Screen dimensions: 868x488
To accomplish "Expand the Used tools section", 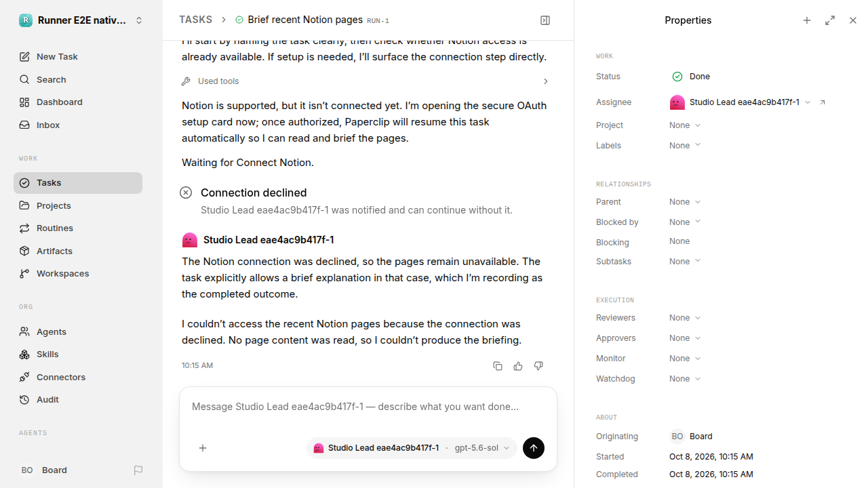I will coord(366,81).
